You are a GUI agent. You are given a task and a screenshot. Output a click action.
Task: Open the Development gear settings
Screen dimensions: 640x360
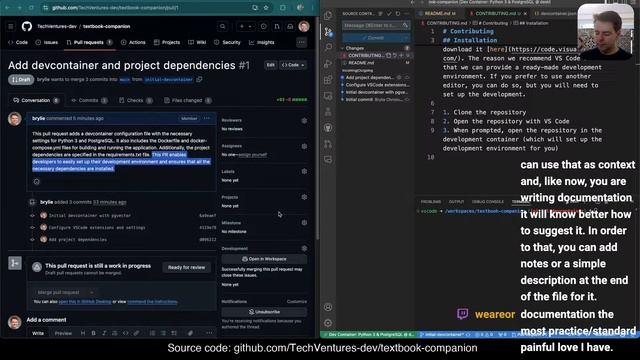[304, 248]
